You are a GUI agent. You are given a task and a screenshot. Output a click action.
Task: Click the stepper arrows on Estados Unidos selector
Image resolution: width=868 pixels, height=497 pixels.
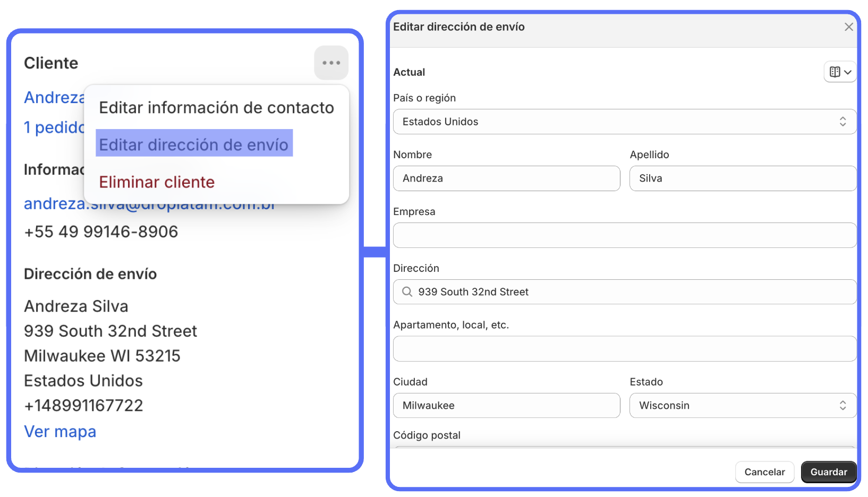point(843,122)
